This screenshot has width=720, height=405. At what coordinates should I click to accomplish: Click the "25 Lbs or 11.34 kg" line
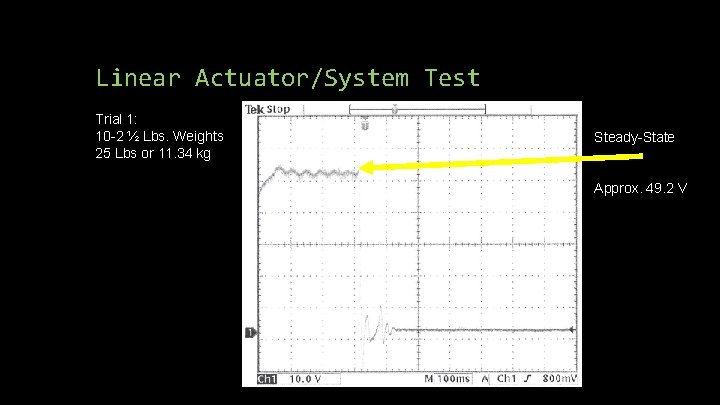click(x=153, y=153)
